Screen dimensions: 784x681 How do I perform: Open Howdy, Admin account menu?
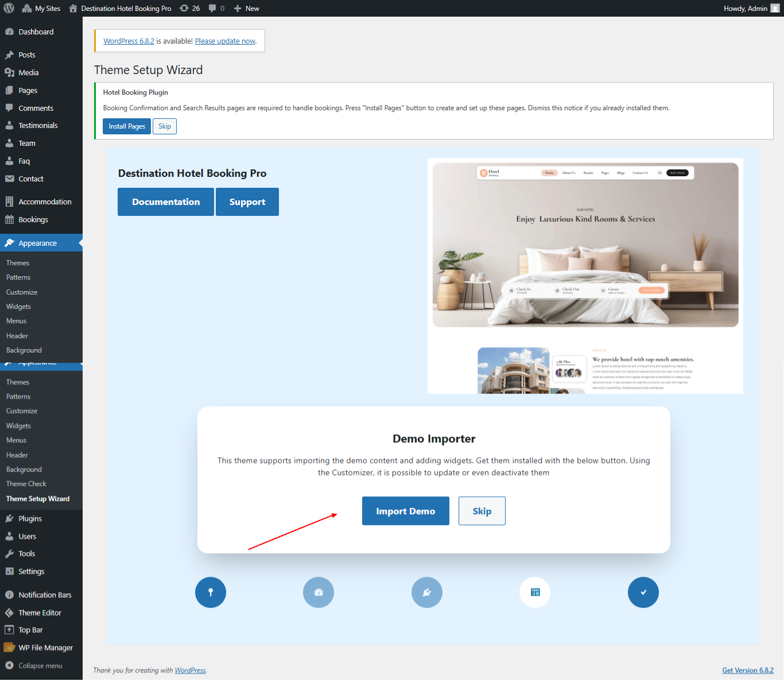pos(751,8)
